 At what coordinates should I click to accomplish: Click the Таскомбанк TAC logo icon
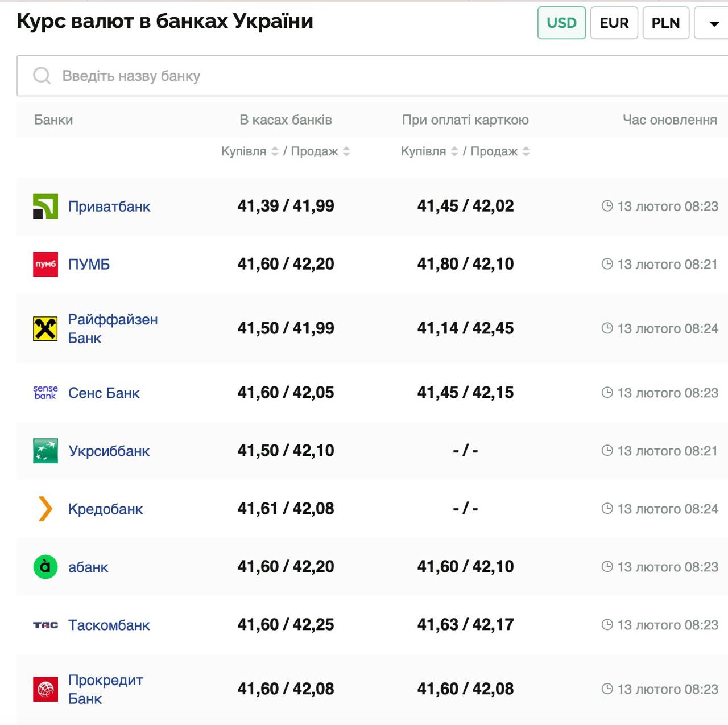click(x=45, y=625)
